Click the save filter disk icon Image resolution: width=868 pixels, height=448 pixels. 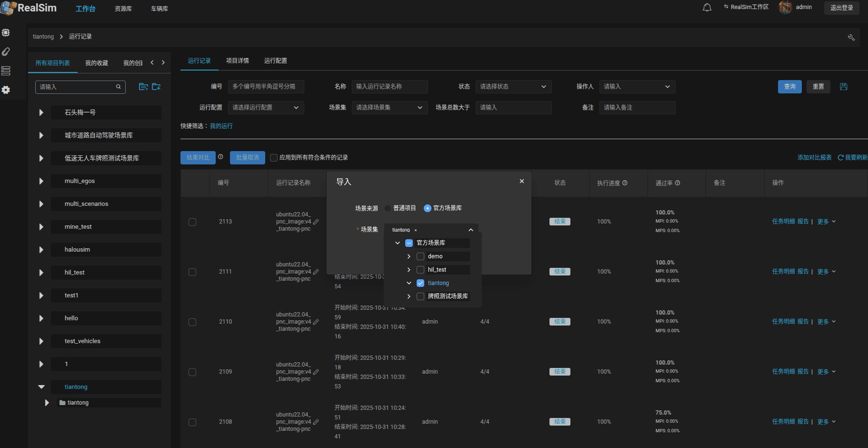[x=844, y=86]
